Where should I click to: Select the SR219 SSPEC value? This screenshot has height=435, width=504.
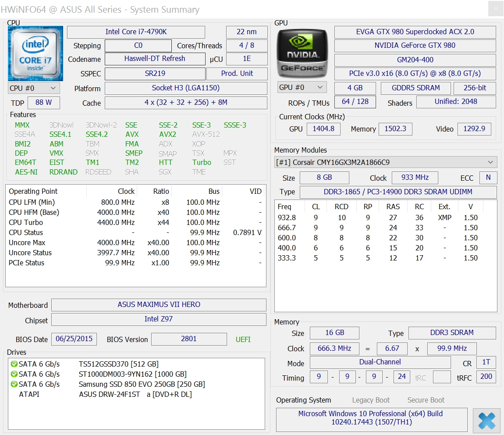tap(155, 73)
